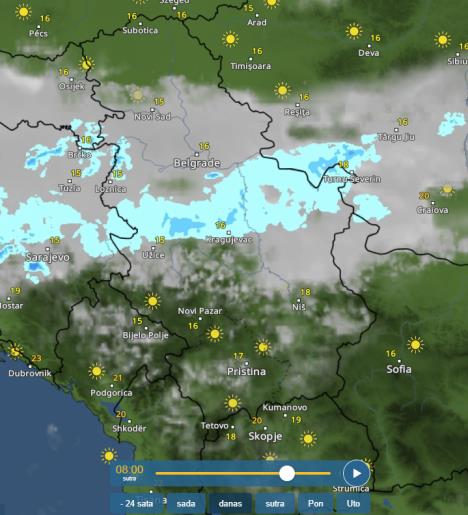The width and height of the screenshot is (468, 515).
Task: Select the Sarajevo city label
Action: [48, 257]
